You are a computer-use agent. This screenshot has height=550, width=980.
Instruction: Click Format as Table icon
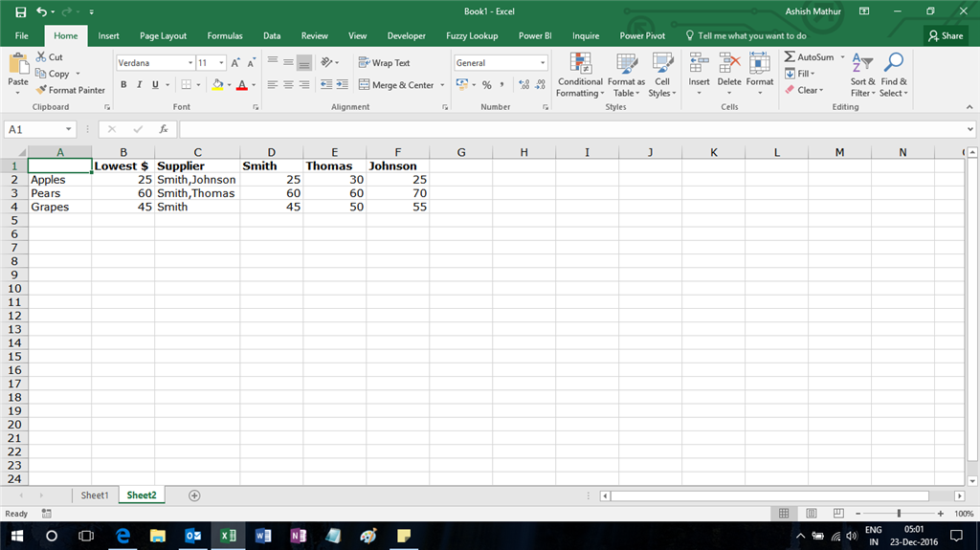[626, 76]
